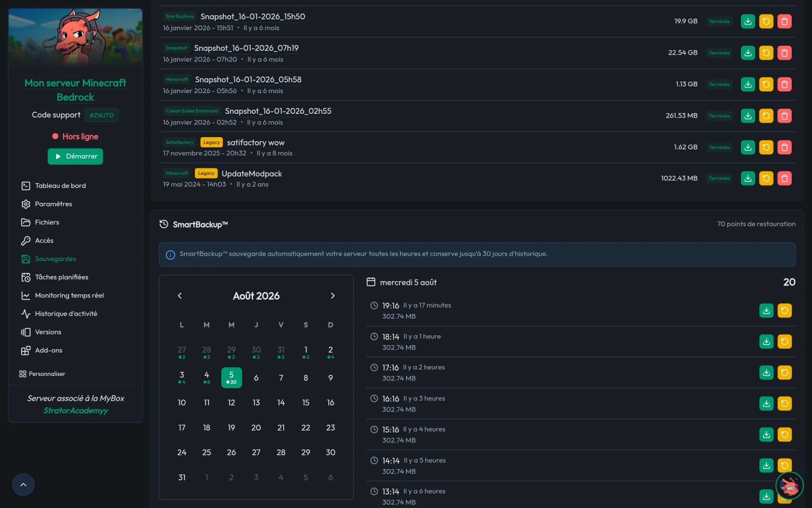Select highlighted August 5 in calendar
Viewport: 812px width, 508px height.
[x=231, y=377]
